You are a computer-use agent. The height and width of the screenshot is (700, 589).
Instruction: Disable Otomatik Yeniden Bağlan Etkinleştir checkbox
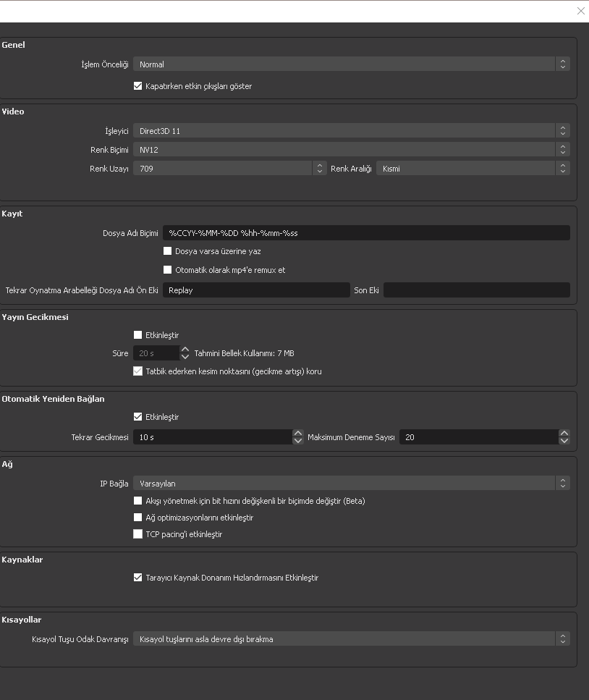138,417
